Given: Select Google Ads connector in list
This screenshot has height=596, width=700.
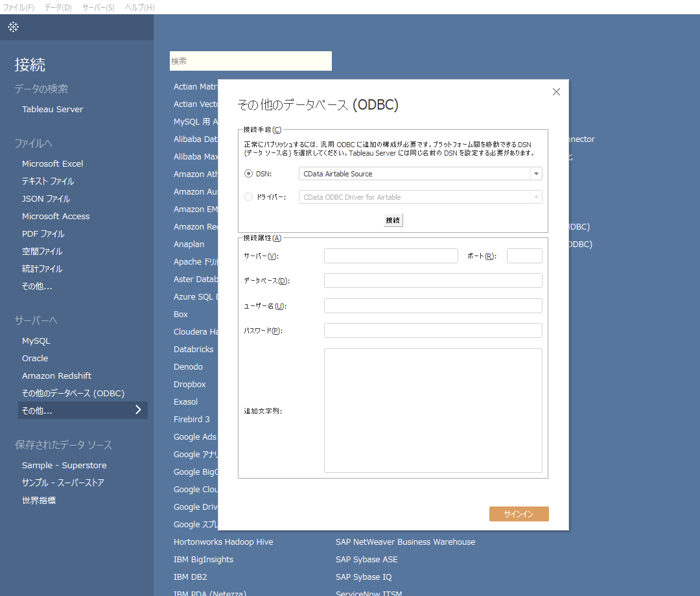Looking at the screenshot, I should coord(194,437).
